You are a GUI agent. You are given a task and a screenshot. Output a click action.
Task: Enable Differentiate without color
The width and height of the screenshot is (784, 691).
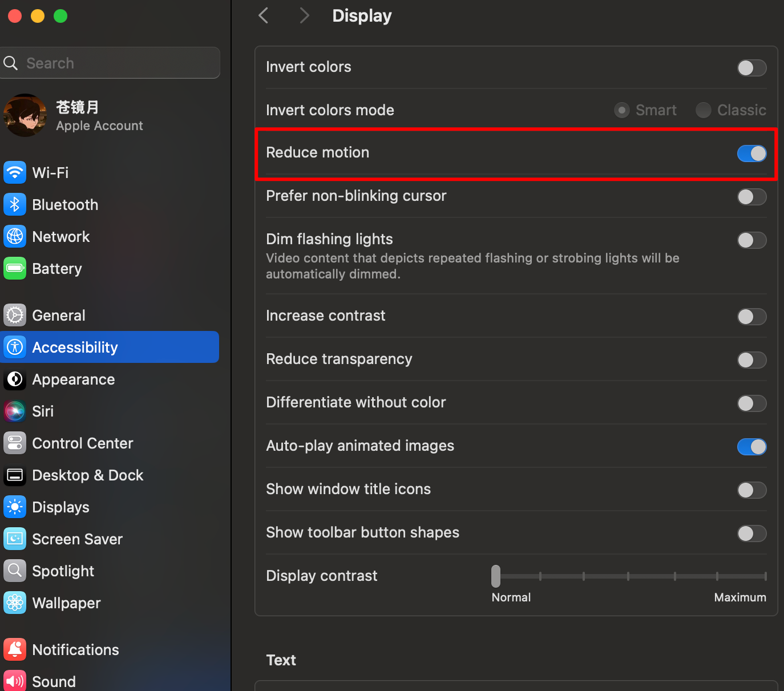pos(751,403)
